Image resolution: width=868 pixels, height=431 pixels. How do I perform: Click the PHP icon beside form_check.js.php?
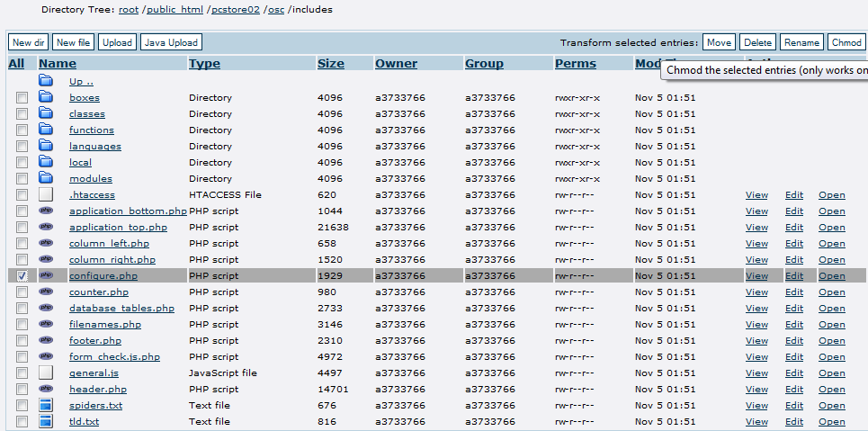46,356
